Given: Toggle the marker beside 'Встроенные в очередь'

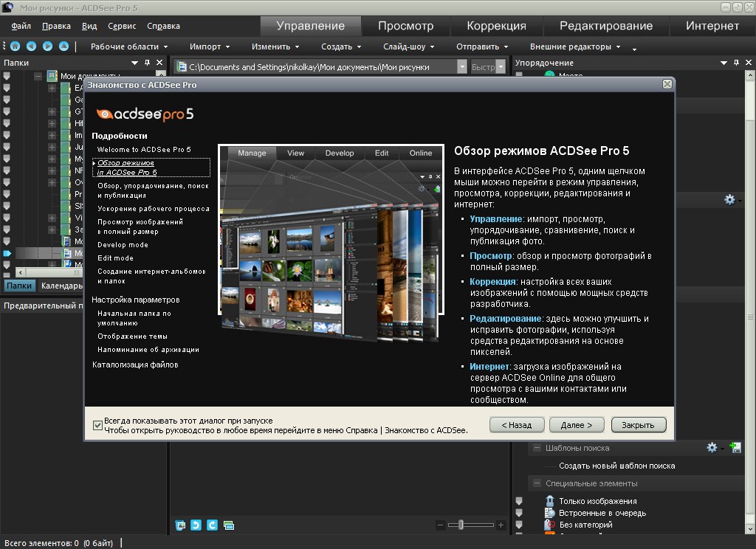Looking at the screenshot, I should pyautogui.click(x=519, y=513).
